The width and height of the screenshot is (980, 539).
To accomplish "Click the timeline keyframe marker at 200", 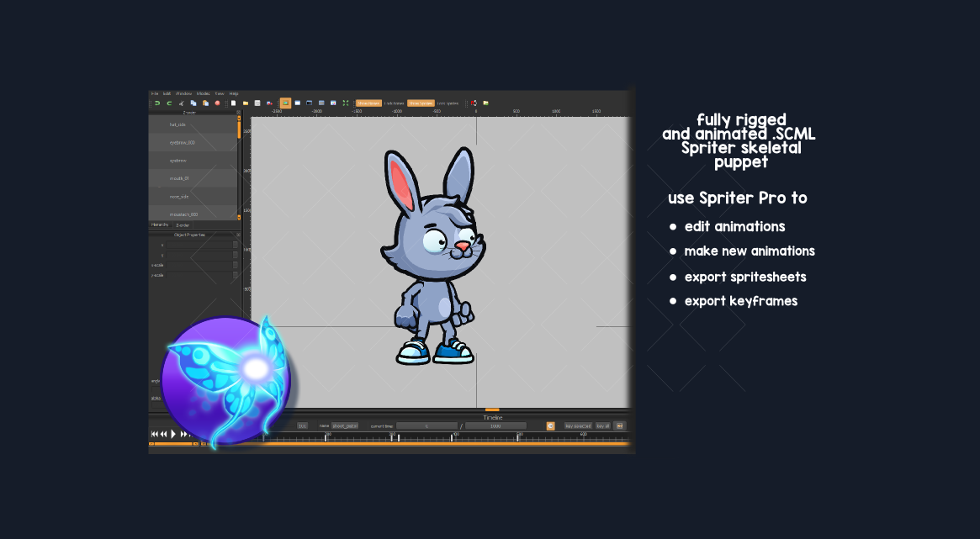I will pos(326,438).
